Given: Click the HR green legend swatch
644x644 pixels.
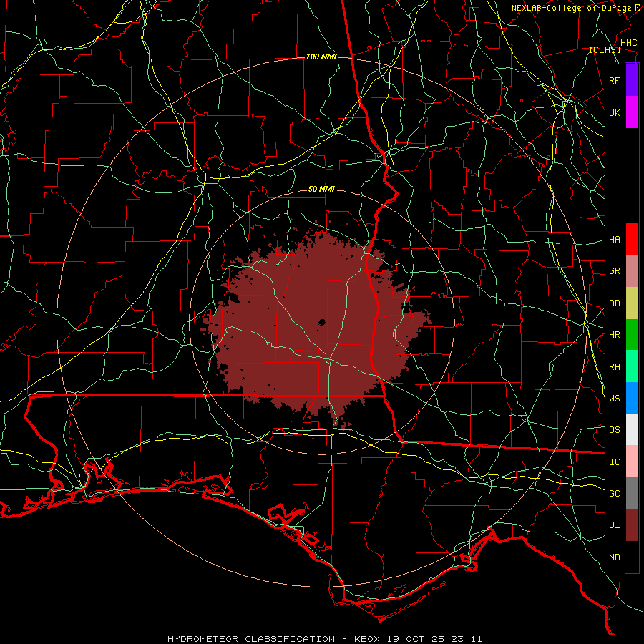Looking at the screenshot, I should coord(632,334).
